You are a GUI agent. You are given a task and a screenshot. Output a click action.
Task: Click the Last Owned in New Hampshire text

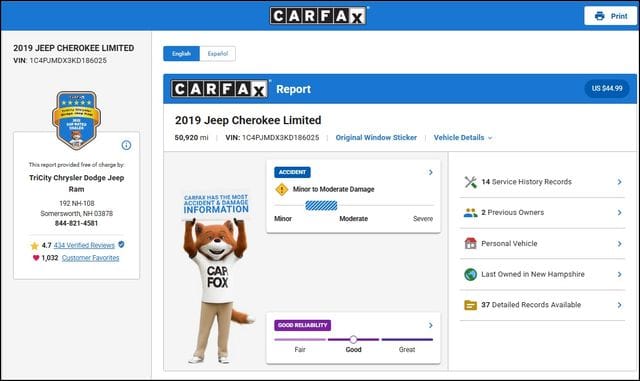(x=533, y=274)
